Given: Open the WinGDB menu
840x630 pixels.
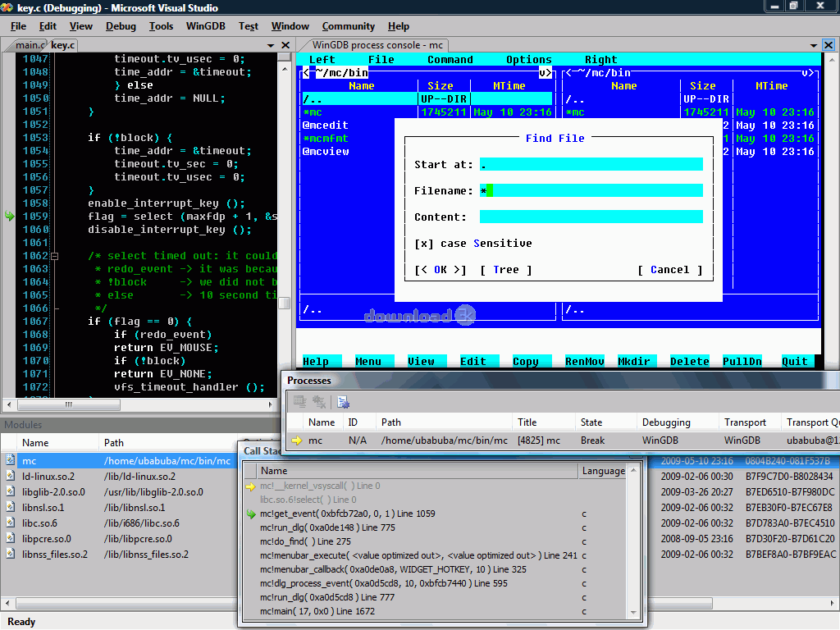Looking at the screenshot, I should 205,26.
